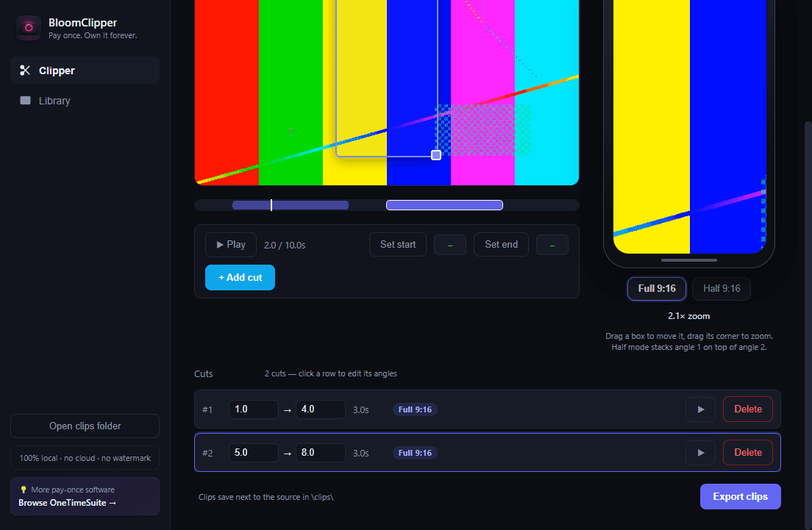Switch preview to Full 9:16 mode
The height and width of the screenshot is (530, 812).
[657, 289]
